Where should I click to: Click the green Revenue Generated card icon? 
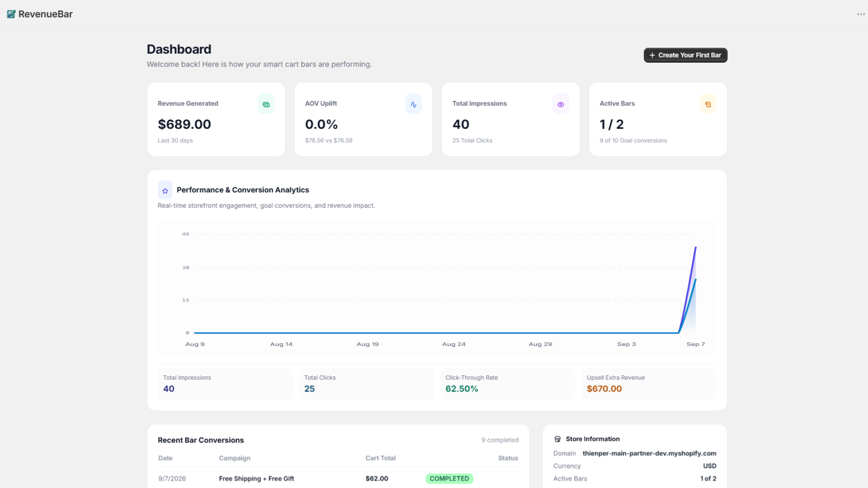pyautogui.click(x=266, y=104)
